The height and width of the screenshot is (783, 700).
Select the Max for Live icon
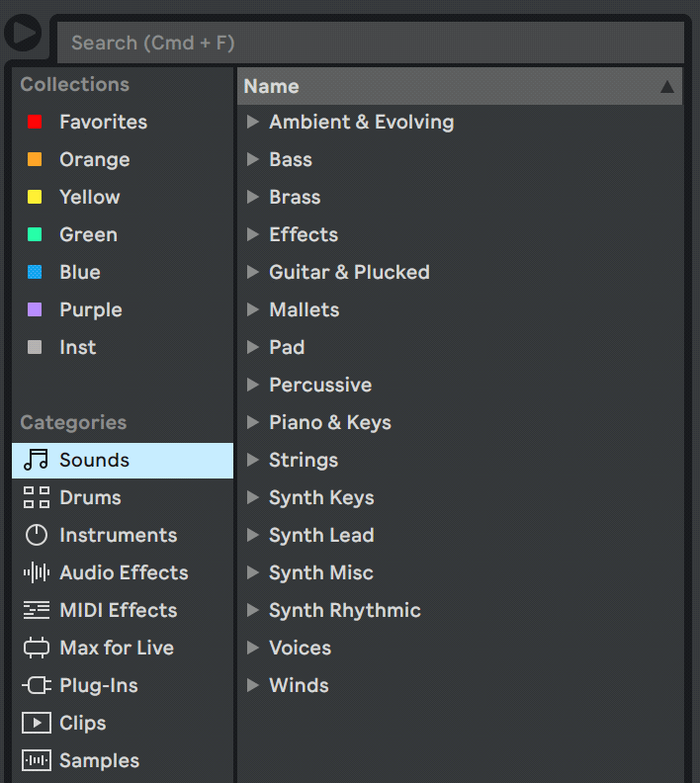point(36,649)
